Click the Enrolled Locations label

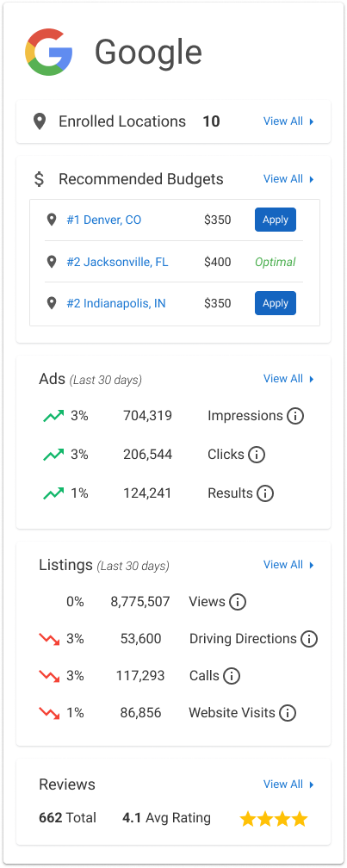122,121
